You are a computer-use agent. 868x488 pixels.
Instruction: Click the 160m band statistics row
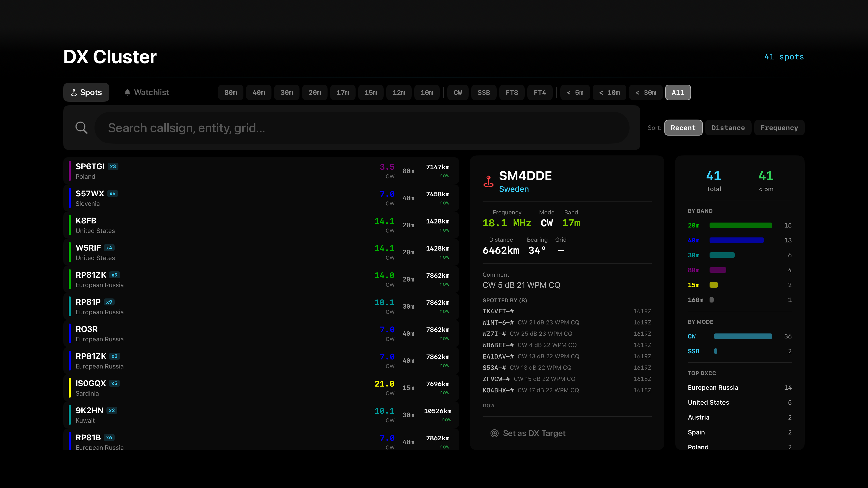(740, 300)
